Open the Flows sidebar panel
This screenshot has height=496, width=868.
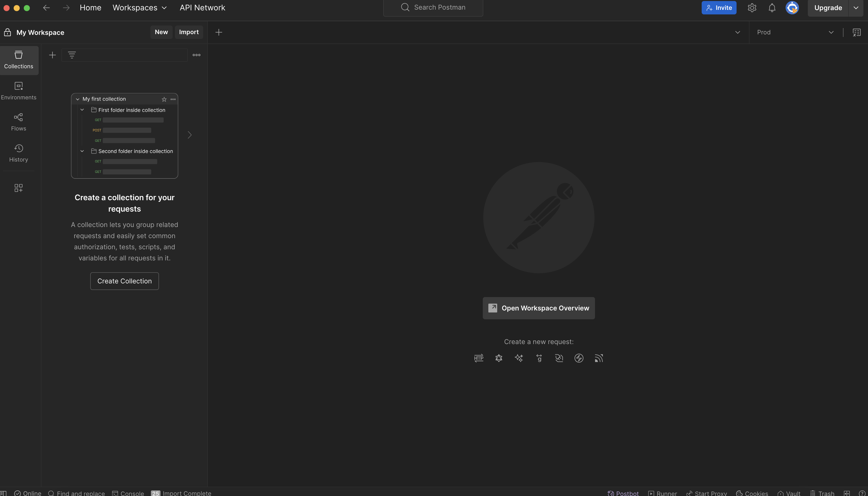point(19,122)
